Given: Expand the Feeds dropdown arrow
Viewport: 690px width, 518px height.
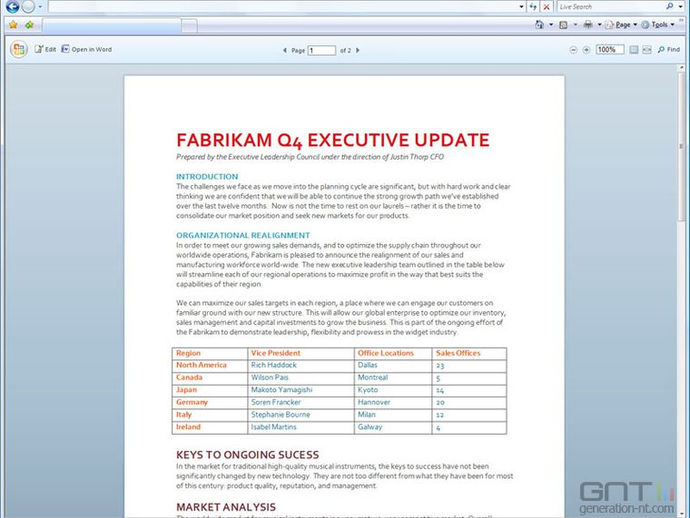Looking at the screenshot, I should click(575, 25).
